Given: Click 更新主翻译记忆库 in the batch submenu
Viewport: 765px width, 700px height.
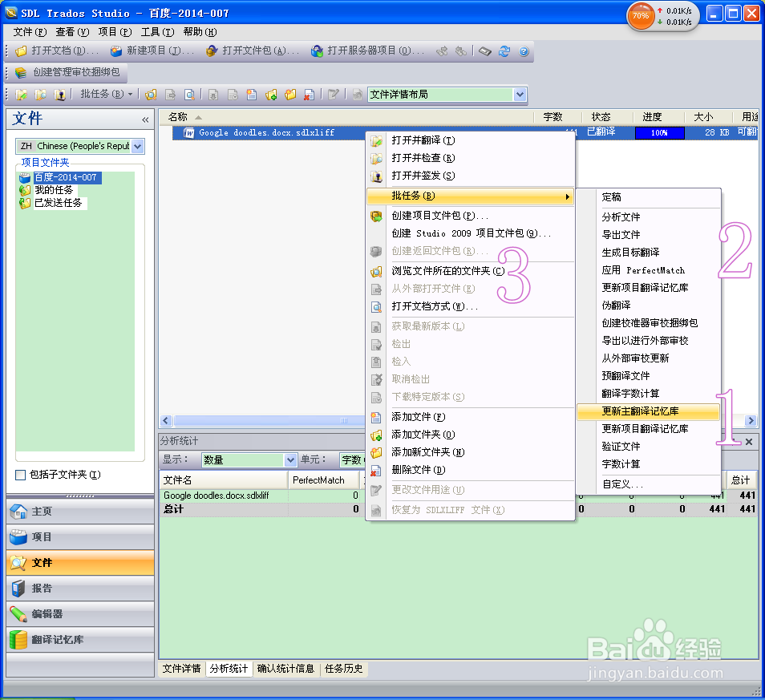Looking at the screenshot, I should coord(648,411).
